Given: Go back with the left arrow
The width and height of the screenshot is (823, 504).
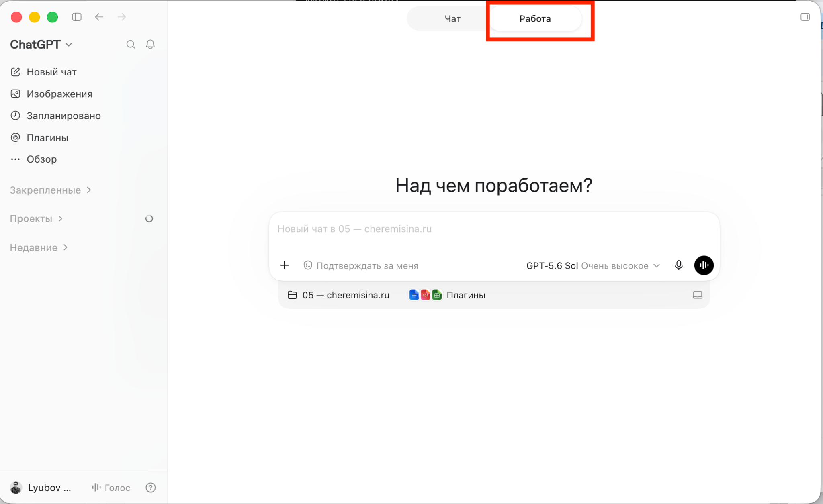Looking at the screenshot, I should (x=99, y=17).
